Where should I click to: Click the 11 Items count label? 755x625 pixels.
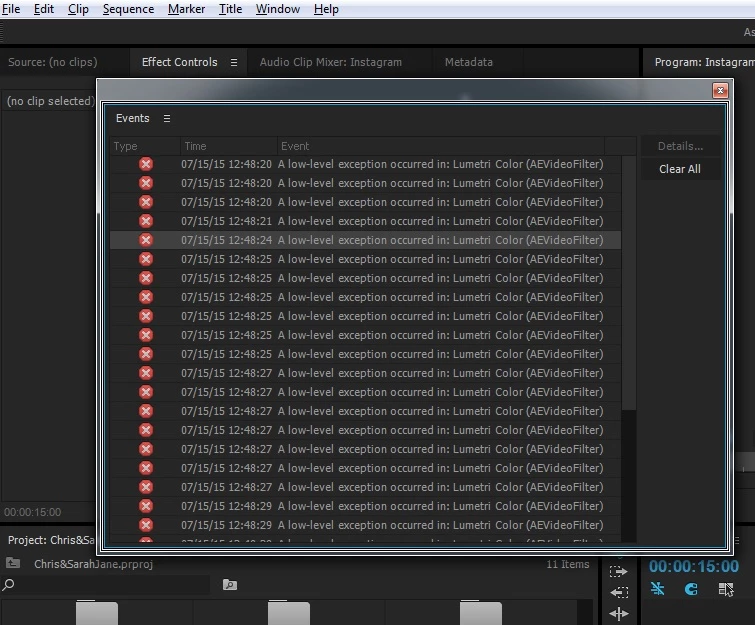(568, 564)
